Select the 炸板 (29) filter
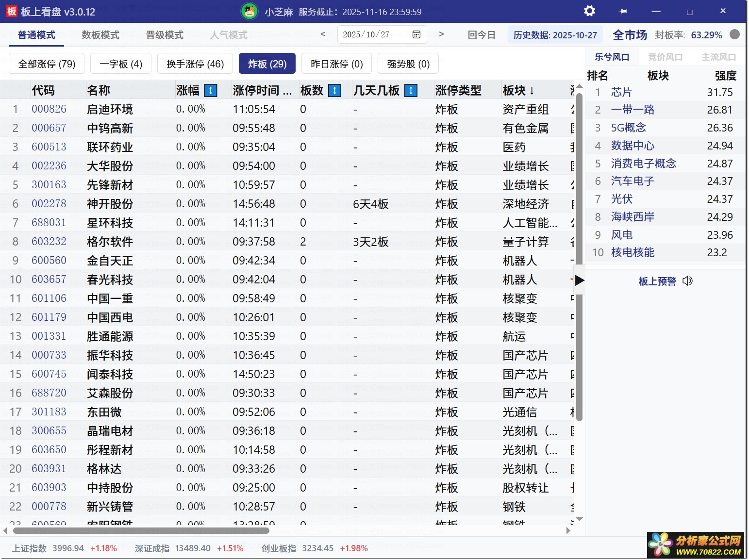This screenshot has width=749, height=560. click(x=267, y=64)
